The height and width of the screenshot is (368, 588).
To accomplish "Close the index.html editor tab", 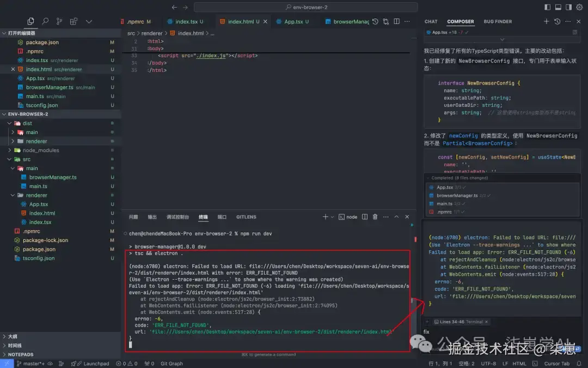I will tap(265, 22).
